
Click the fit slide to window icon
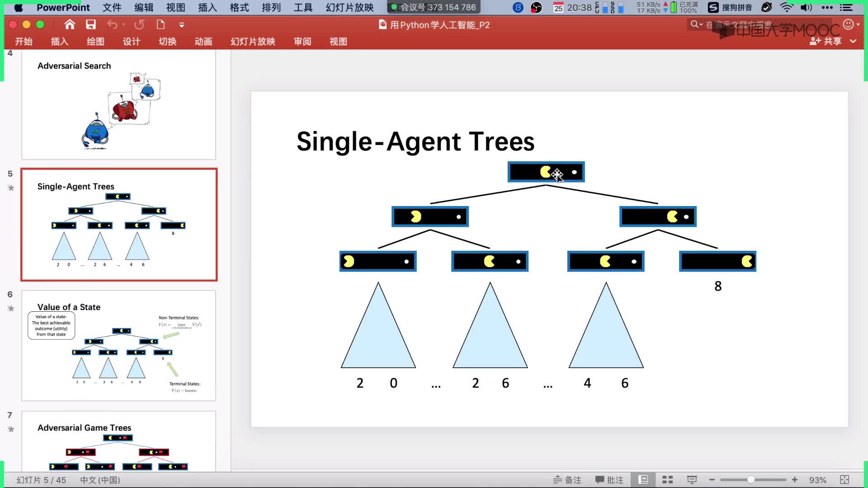tap(844, 480)
